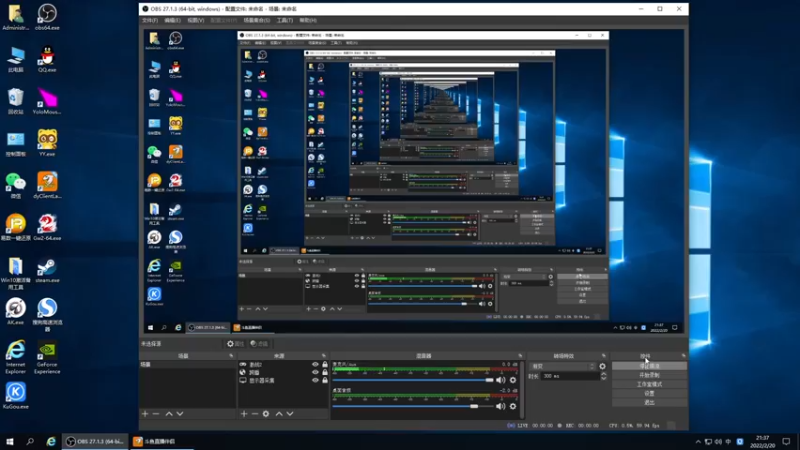Image resolution: width=800 pixels, height=450 pixels.
Task: Click the 滤镜 filters button above sources
Action: (x=259, y=344)
